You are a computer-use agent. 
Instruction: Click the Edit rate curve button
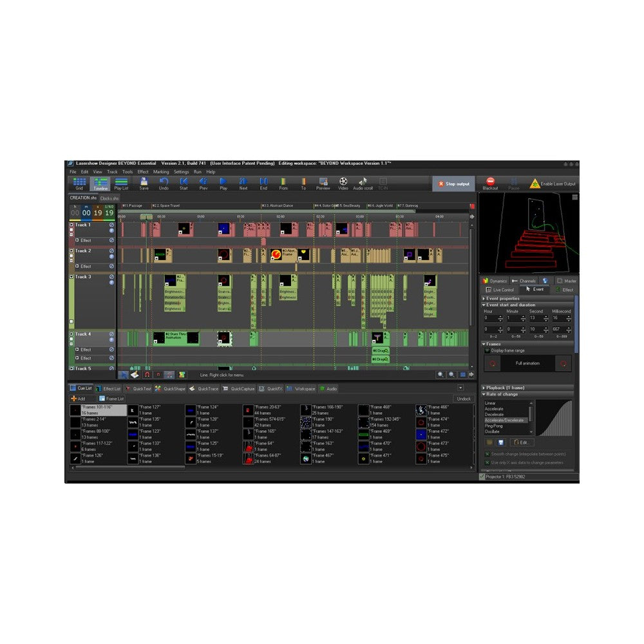pyautogui.click(x=522, y=442)
